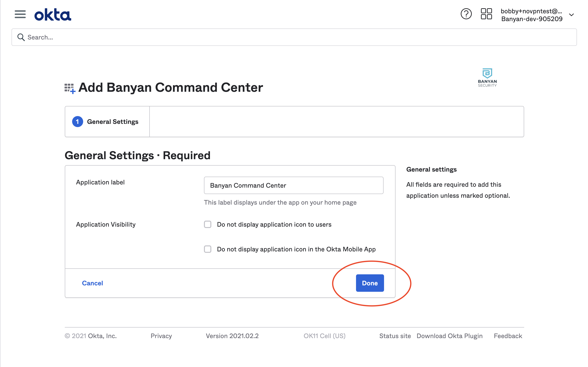
Task: Open the Privacy footer link
Action: [161, 336]
